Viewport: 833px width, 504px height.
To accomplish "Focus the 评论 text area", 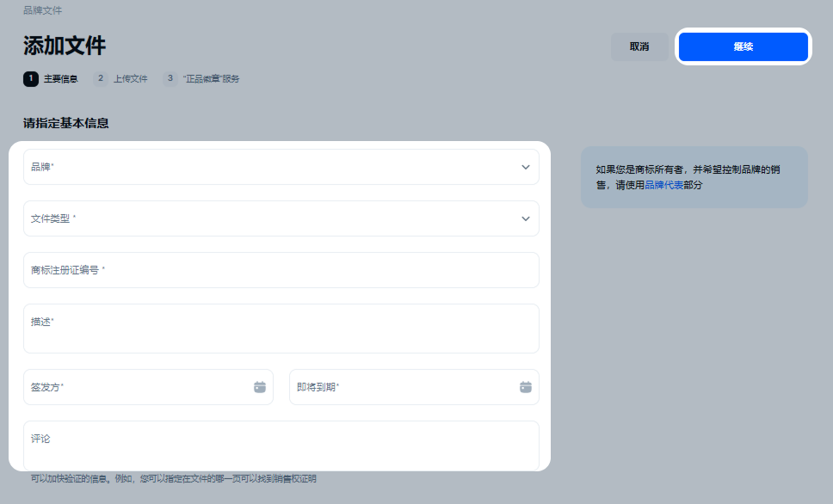I will 281,446.
